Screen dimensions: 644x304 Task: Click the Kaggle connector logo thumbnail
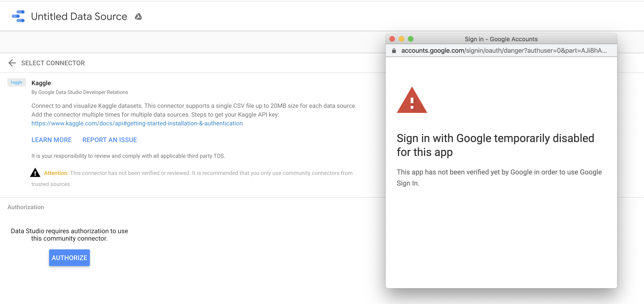[16, 82]
